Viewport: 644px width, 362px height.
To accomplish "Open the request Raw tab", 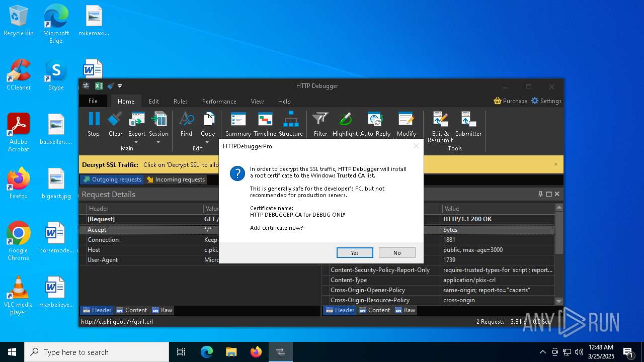I will [162, 310].
